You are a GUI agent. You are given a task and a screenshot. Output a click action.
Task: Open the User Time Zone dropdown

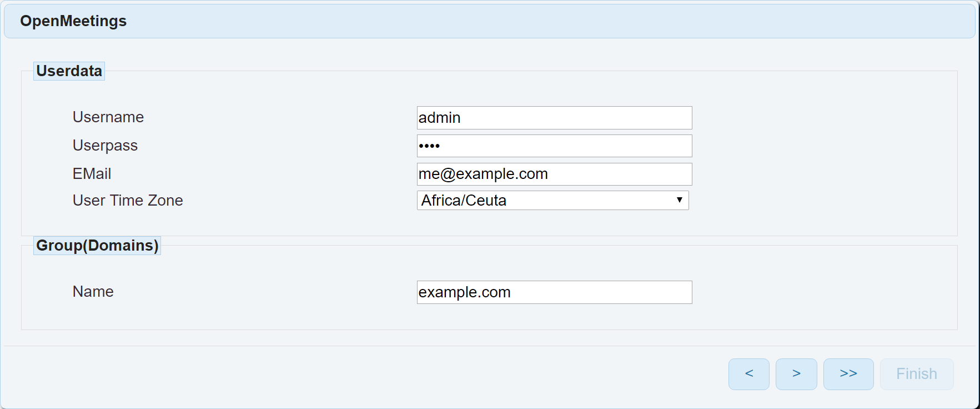click(552, 201)
